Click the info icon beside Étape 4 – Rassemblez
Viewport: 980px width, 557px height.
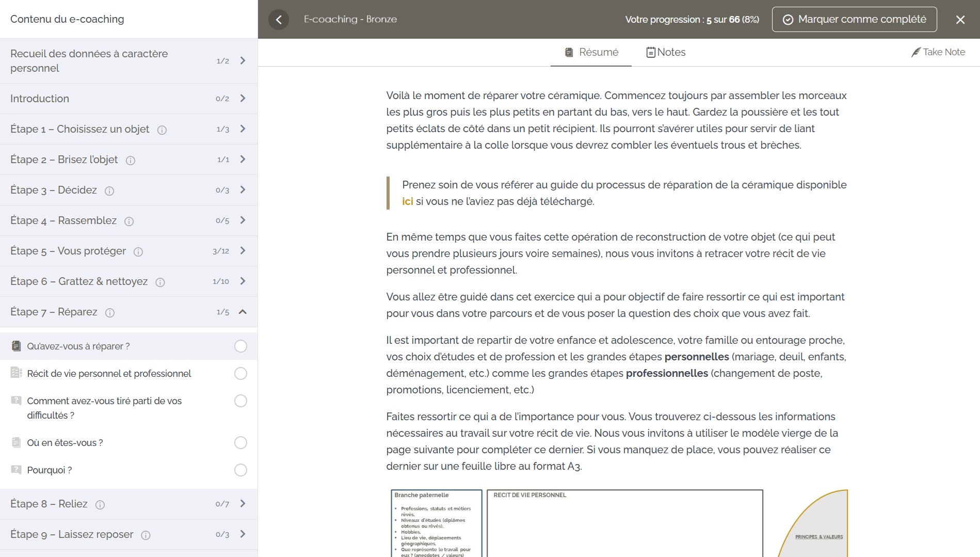pos(129,221)
